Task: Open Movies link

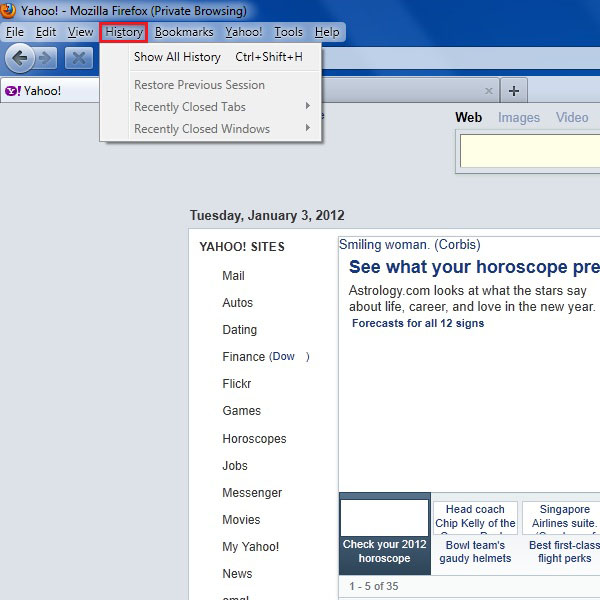Action: 241,520
